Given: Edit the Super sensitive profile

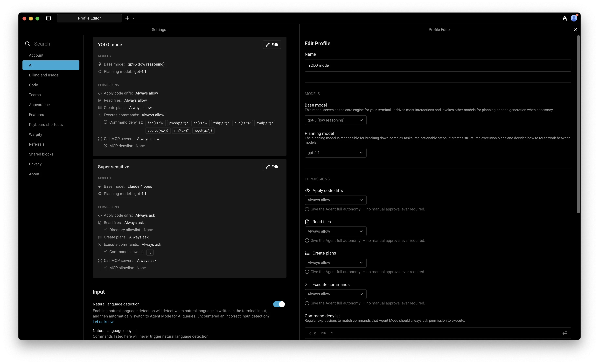Looking at the screenshot, I should pos(272,167).
